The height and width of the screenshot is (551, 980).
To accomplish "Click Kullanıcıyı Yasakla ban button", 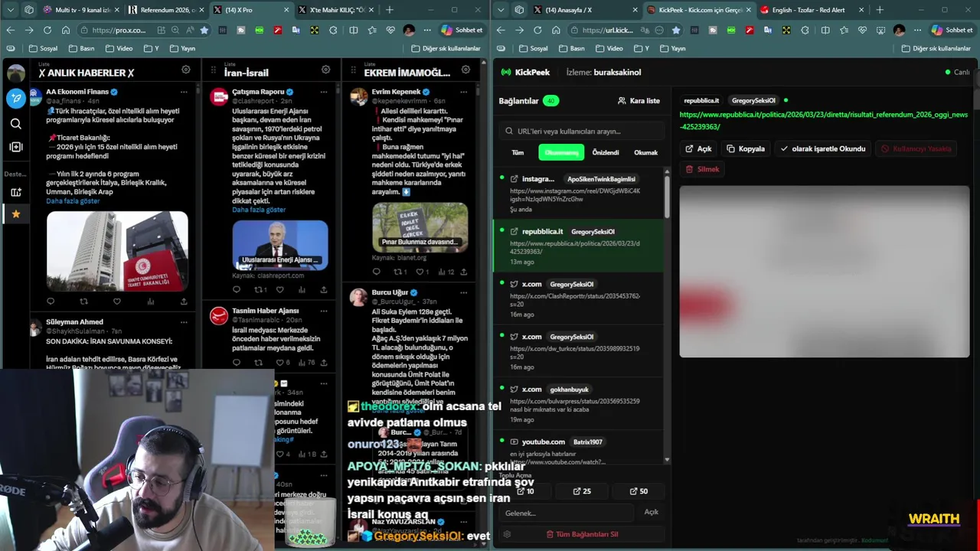I will 916,148.
